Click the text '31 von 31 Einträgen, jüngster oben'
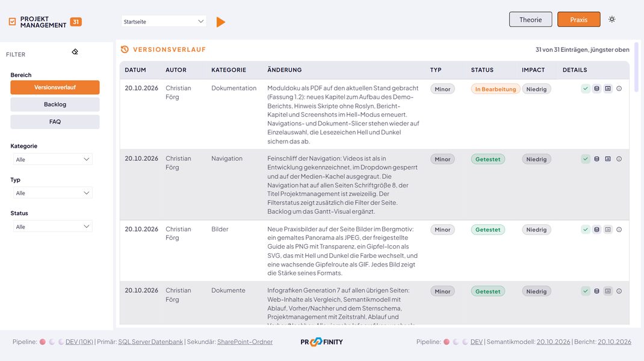This screenshot has width=644, height=361. (583, 49)
